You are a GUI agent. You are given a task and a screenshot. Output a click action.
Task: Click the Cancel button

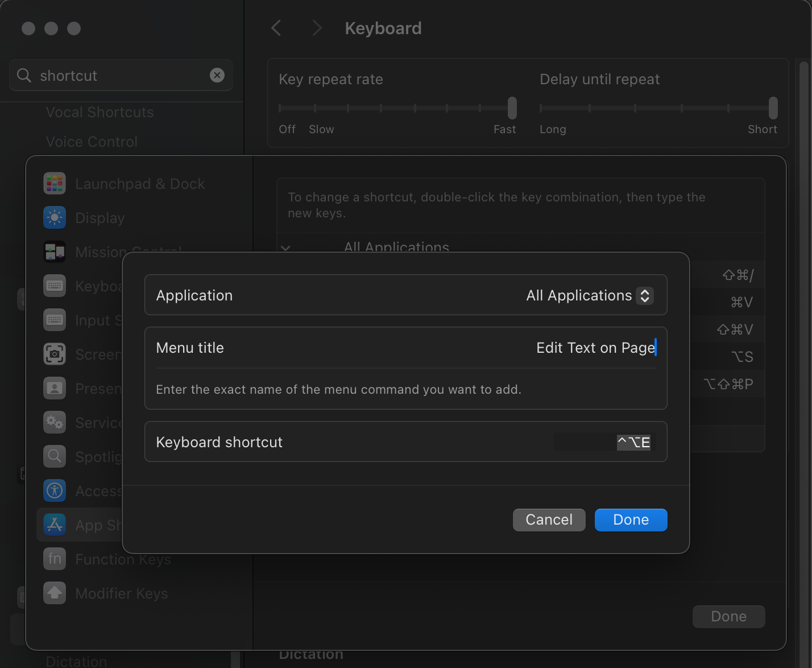click(549, 520)
